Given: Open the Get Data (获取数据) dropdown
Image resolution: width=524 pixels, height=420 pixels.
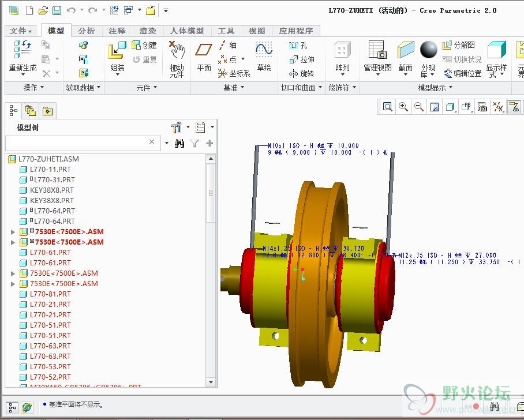Looking at the screenshot, I should pyautogui.click(x=83, y=88).
